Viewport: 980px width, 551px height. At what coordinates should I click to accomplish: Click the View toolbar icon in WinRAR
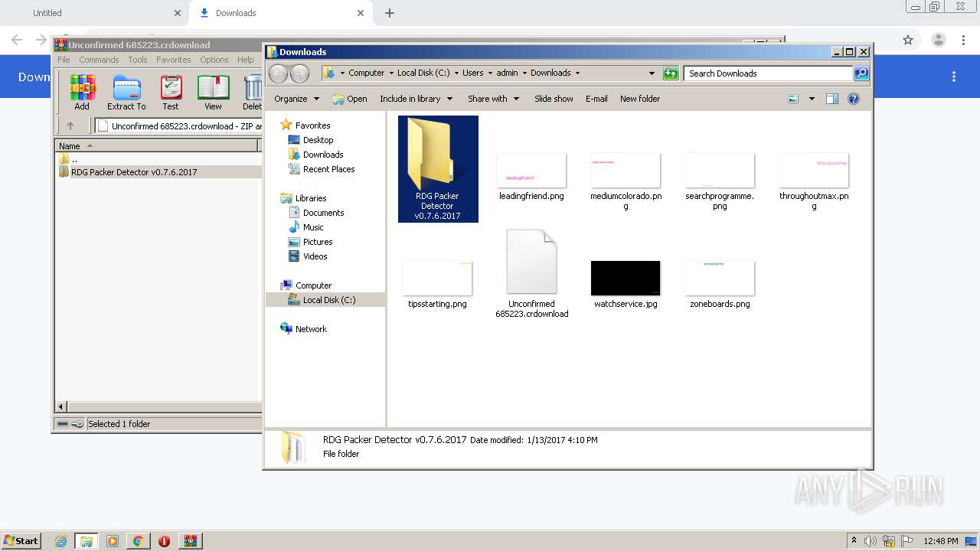tap(213, 93)
